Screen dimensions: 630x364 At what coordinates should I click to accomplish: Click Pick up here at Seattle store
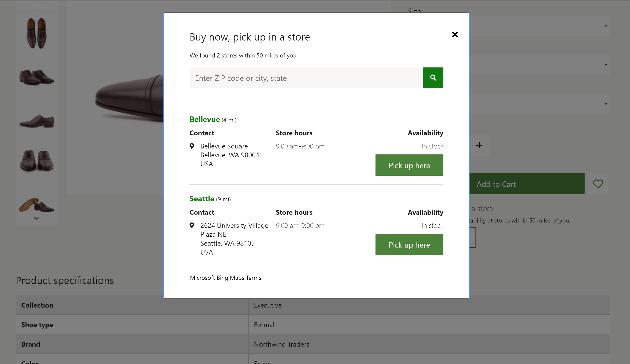point(409,244)
